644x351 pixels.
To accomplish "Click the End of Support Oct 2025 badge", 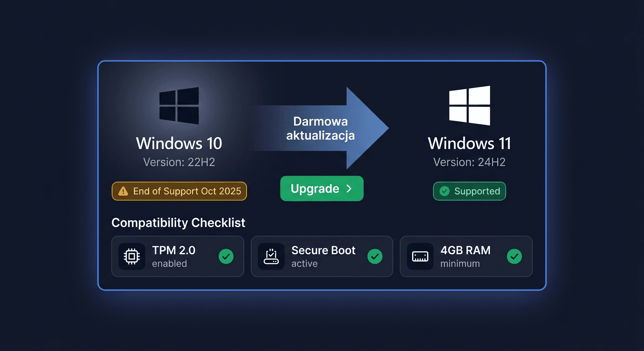I will tap(179, 191).
